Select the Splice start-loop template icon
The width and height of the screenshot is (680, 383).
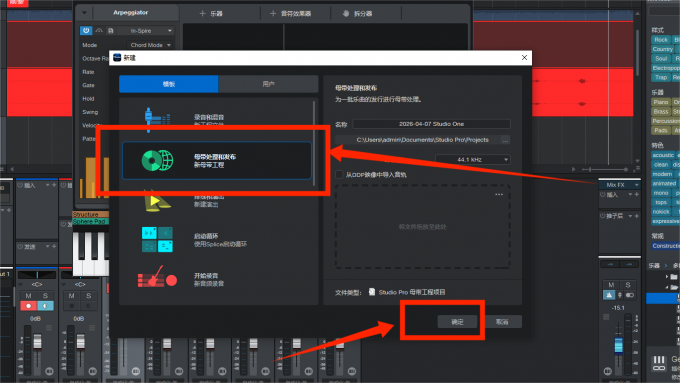pyautogui.click(x=157, y=239)
